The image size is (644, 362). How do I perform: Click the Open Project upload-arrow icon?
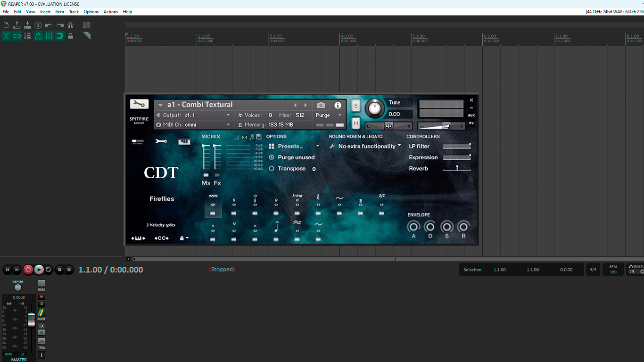click(x=17, y=25)
